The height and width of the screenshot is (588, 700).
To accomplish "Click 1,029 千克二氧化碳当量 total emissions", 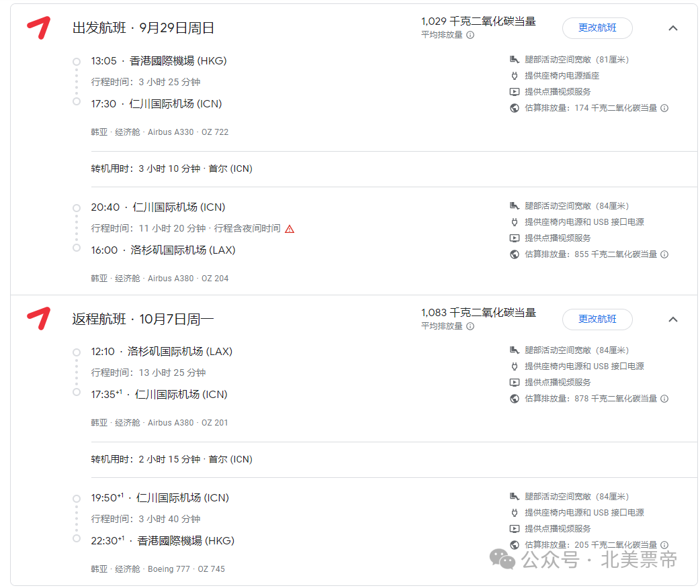I will (478, 21).
